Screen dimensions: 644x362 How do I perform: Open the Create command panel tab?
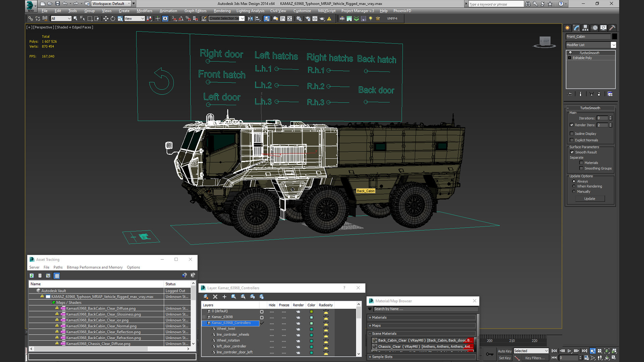point(568,28)
